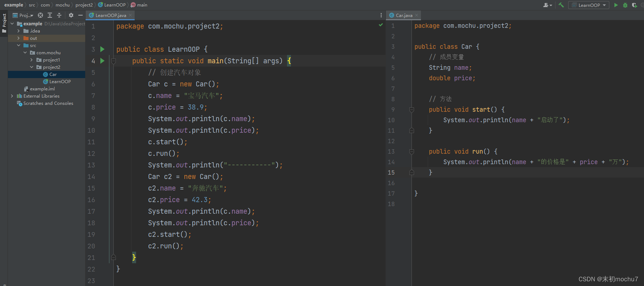The width and height of the screenshot is (644, 286).
Task: Fold start() closing brace marker line 11
Action: point(412,131)
